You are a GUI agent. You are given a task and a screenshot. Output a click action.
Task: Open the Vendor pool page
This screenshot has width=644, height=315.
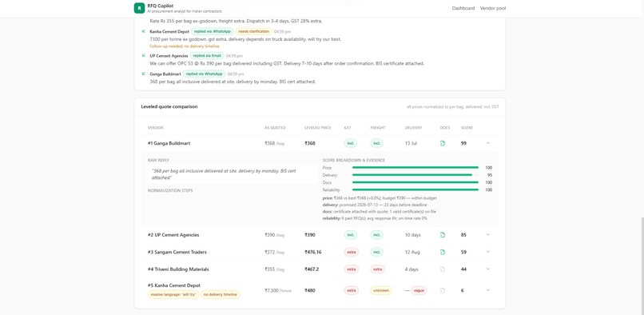(x=493, y=8)
